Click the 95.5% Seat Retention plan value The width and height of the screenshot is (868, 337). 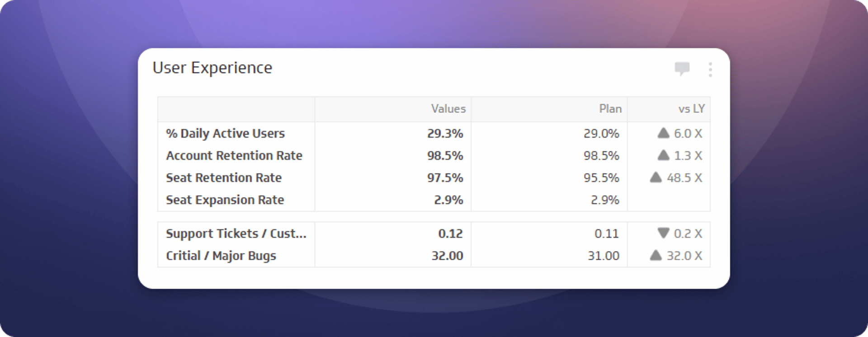pyautogui.click(x=601, y=178)
